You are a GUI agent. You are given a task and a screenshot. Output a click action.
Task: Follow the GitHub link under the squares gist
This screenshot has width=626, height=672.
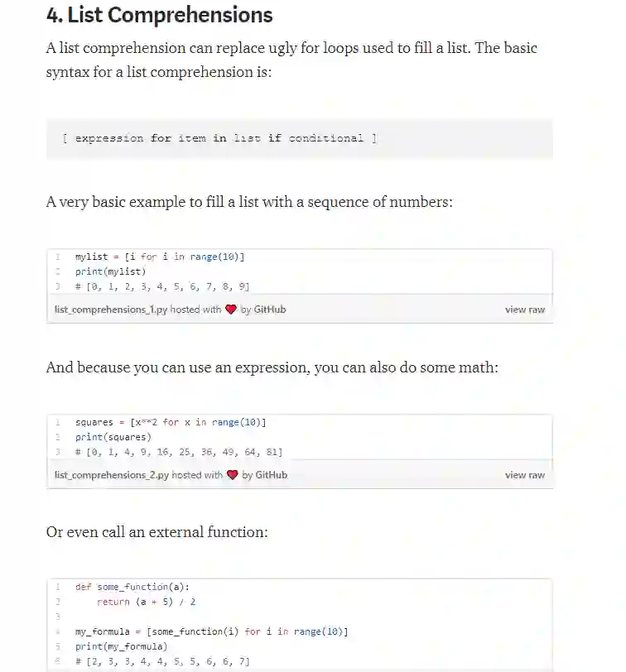pos(271,475)
